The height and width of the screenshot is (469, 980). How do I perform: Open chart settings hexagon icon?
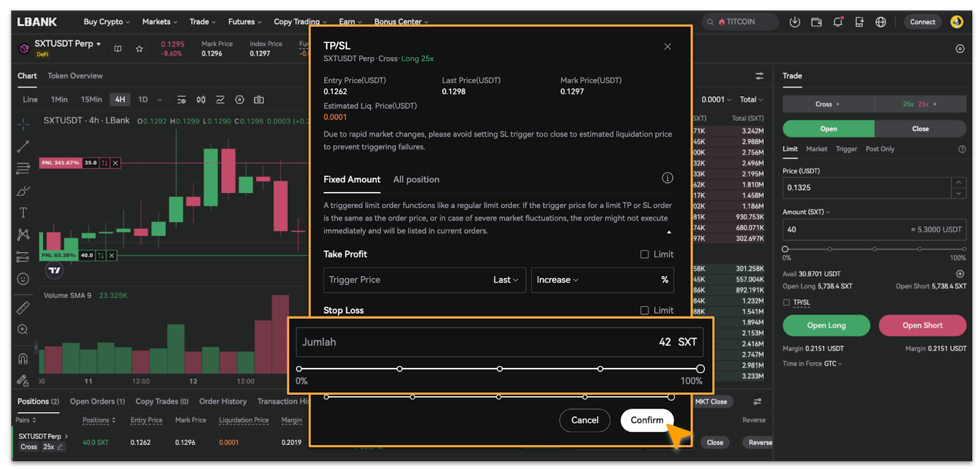pos(239,99)
